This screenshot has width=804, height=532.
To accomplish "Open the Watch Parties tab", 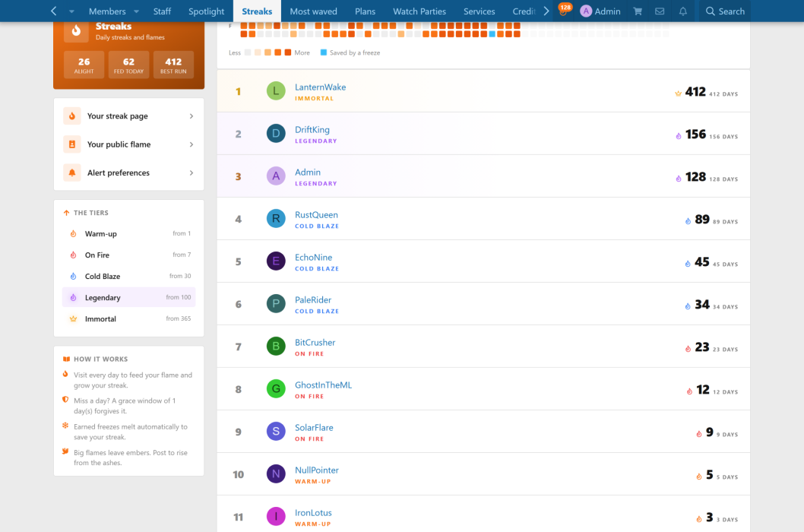I will click(419, 11).
